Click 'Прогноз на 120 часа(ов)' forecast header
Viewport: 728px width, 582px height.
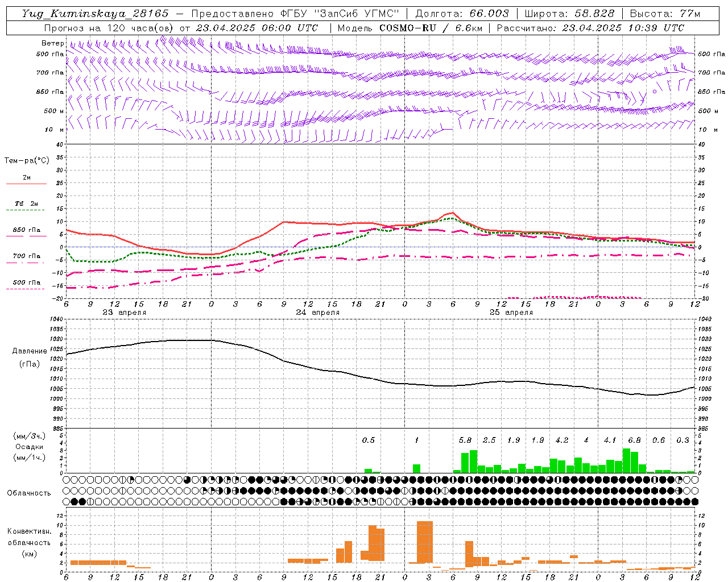(x=109, y=28)
